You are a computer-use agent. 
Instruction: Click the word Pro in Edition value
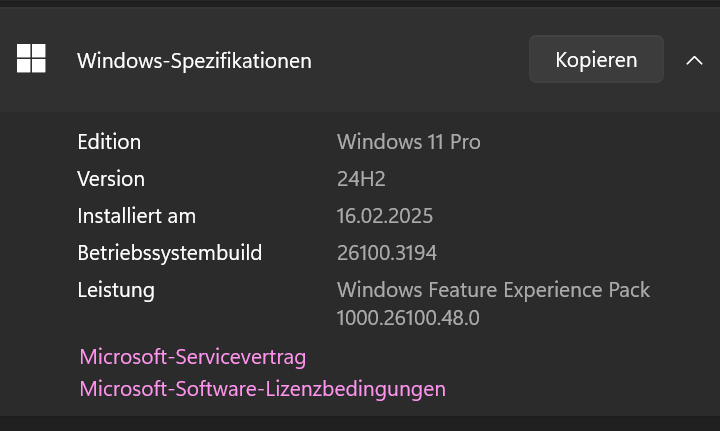point(465,142)
